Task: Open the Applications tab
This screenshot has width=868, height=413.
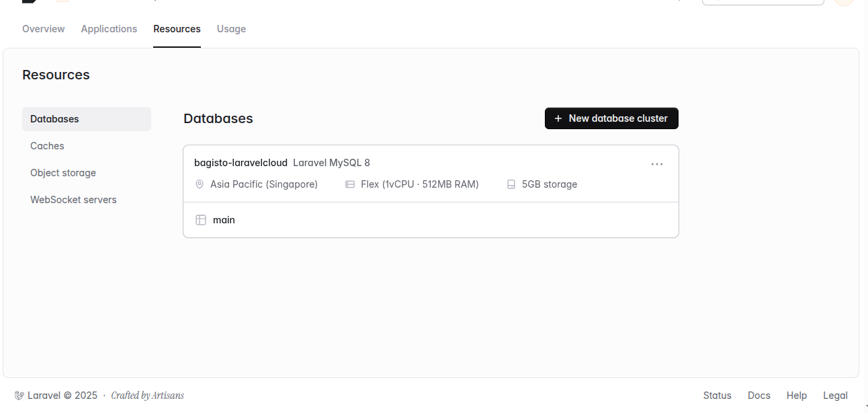Action: click(109, 29)
